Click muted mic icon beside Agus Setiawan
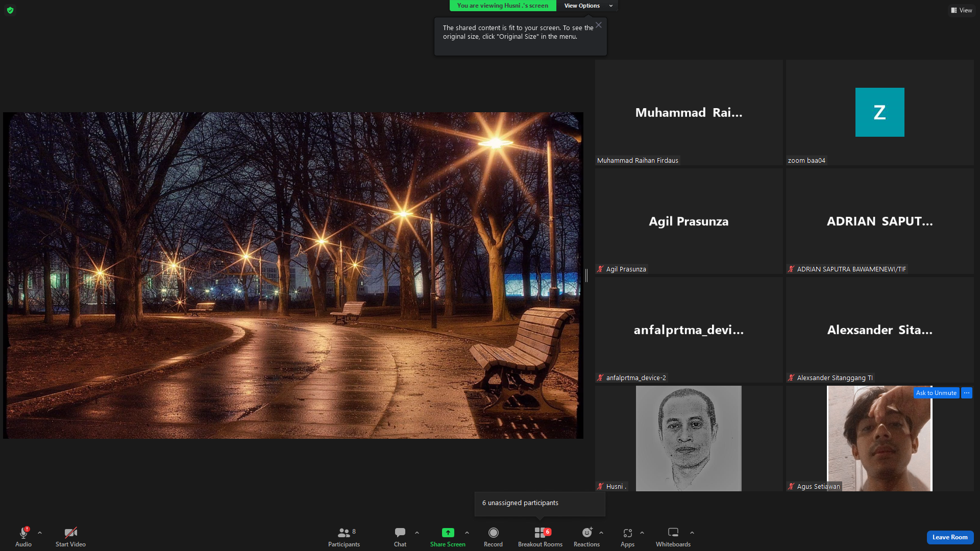This screenshot has height=551, width=980. point(791,487)
